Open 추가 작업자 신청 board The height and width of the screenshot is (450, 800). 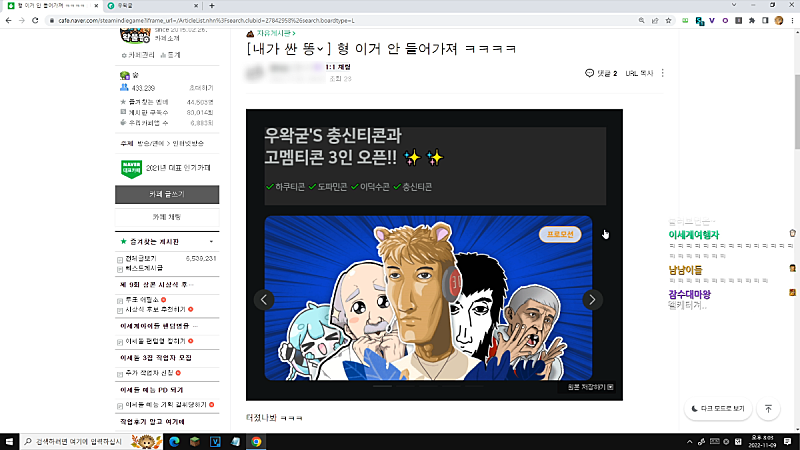[x=149, y=373]
